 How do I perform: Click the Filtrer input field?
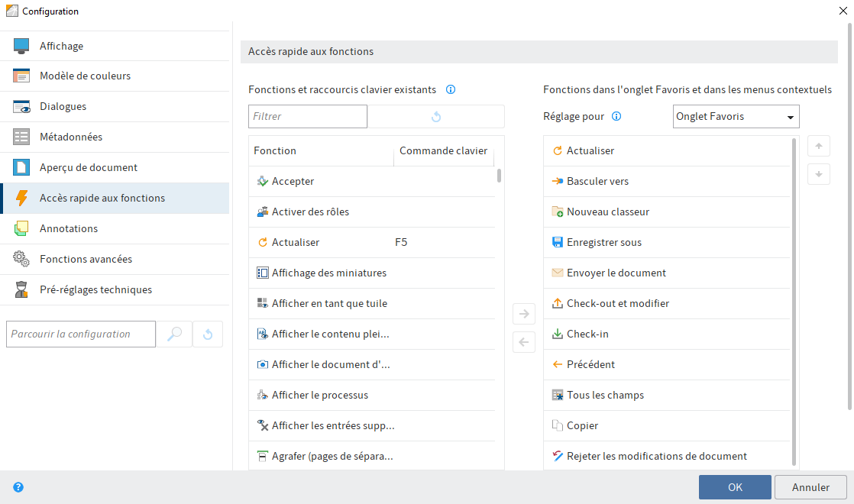(307, 116)
